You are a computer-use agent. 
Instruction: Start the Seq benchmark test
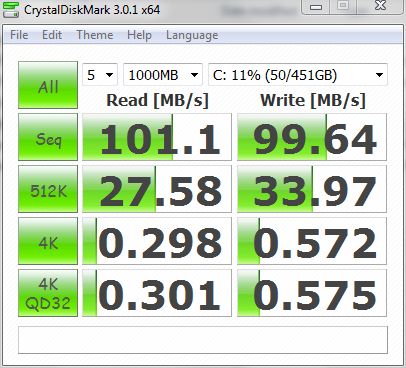(48, 137)
